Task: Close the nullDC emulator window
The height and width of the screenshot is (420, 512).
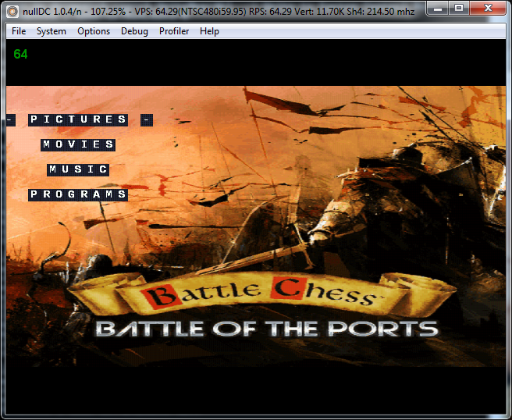Action: pyautogui.click(x=488, y=9)
